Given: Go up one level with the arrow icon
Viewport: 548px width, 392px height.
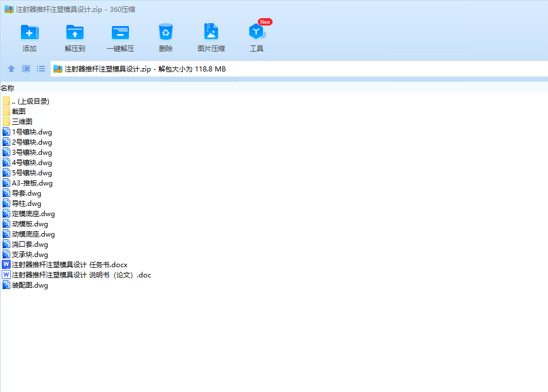Looking at the screenshot, I should click(11, 69).
